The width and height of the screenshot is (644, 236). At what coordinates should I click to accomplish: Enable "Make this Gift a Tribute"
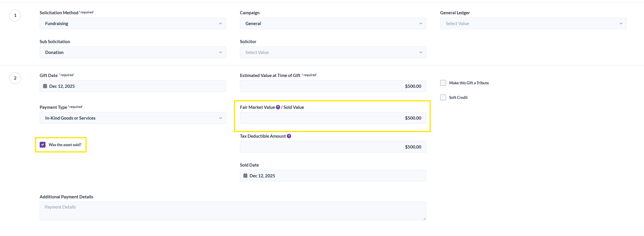tap(443, 83)
